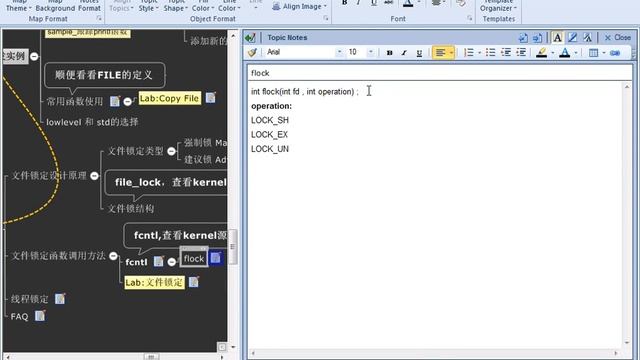Open notes icon beside fcntl topic
This screenshot has width=640, height=360.
click(159, 261)
